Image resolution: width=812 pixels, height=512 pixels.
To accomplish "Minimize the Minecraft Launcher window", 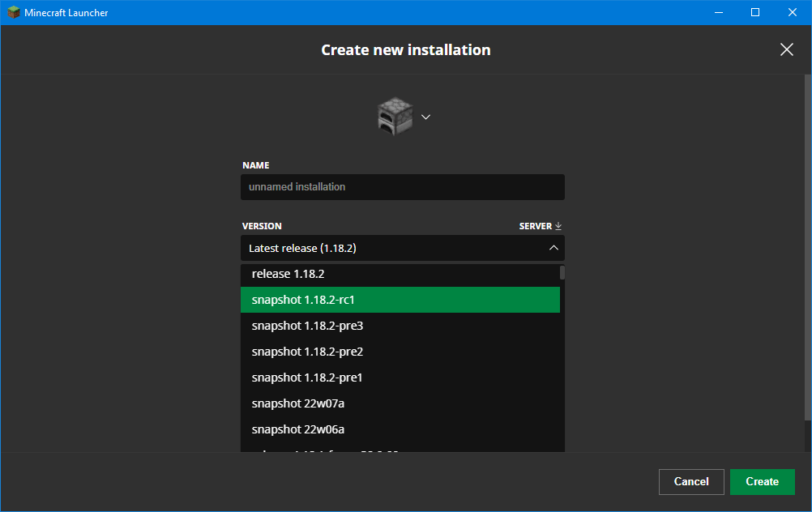I will coord(718,12).
